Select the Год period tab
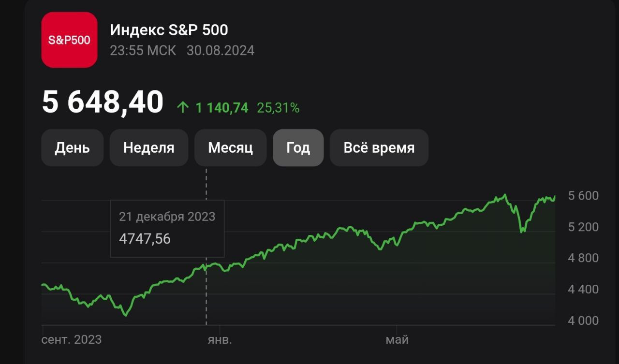The width and height of the screenshot is (619, 364). point(298,147)
